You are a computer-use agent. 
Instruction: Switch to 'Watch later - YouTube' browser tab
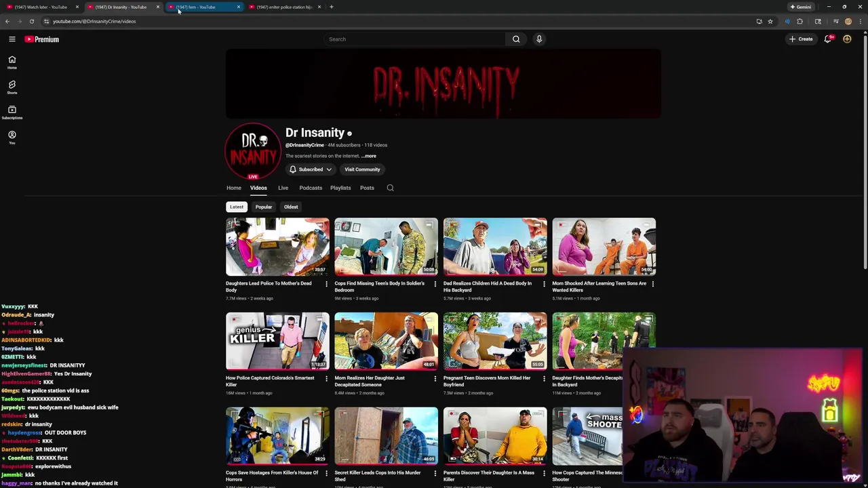coord(41,7)
